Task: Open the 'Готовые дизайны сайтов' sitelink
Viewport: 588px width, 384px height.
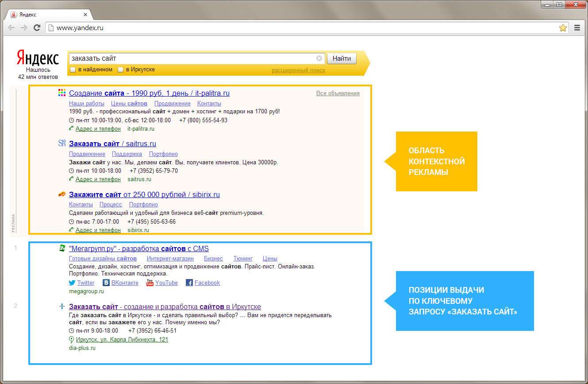Action: (103, 259)
